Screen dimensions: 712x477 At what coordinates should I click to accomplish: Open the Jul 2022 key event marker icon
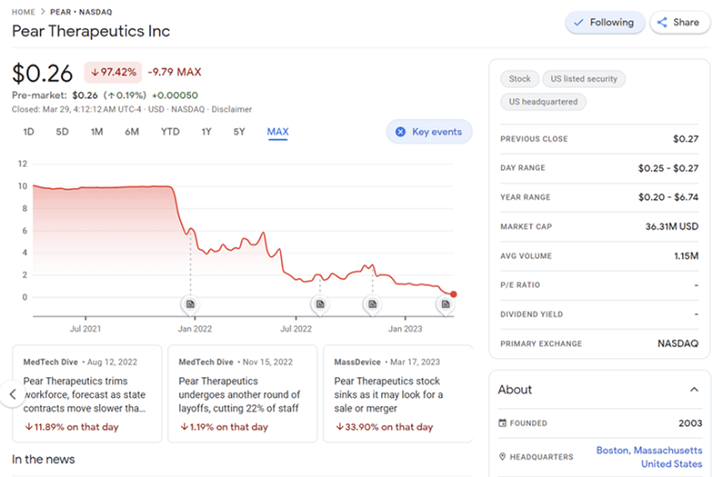320,304
